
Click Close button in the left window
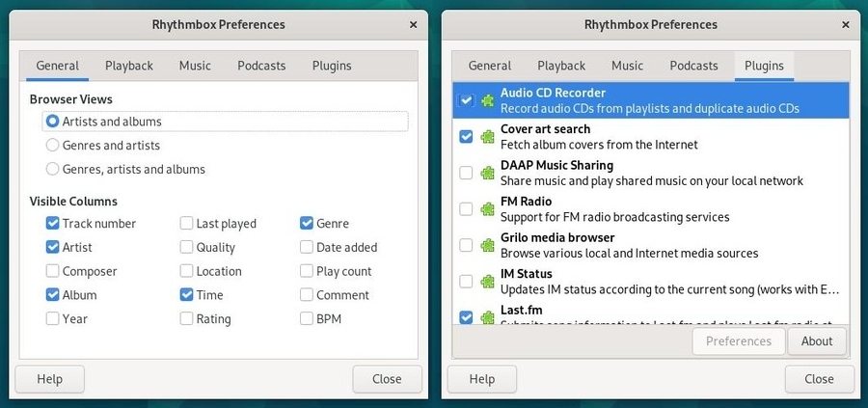coord(387,379)
